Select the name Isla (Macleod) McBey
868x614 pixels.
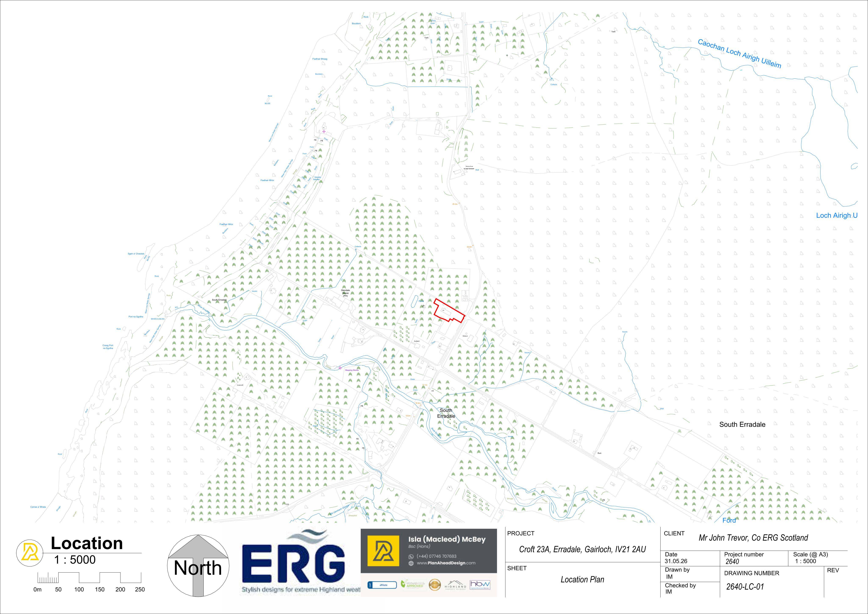tap(447, 540)
